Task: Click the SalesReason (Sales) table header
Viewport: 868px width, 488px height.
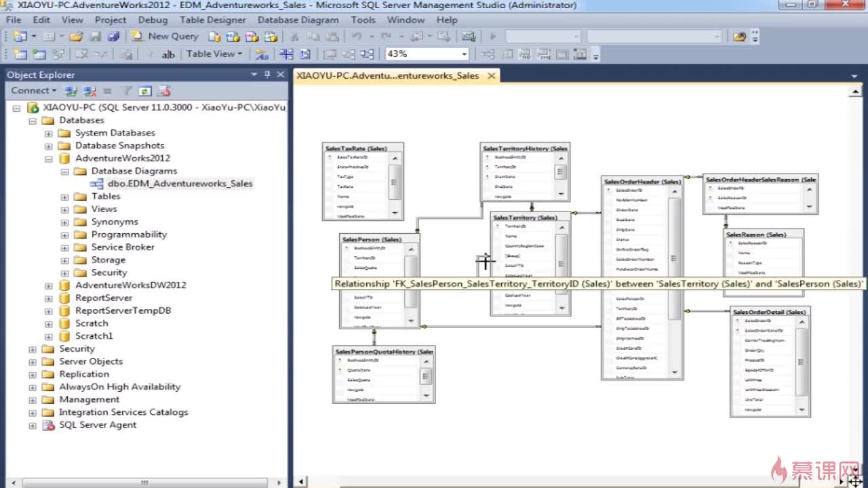Action: [764, 234]
